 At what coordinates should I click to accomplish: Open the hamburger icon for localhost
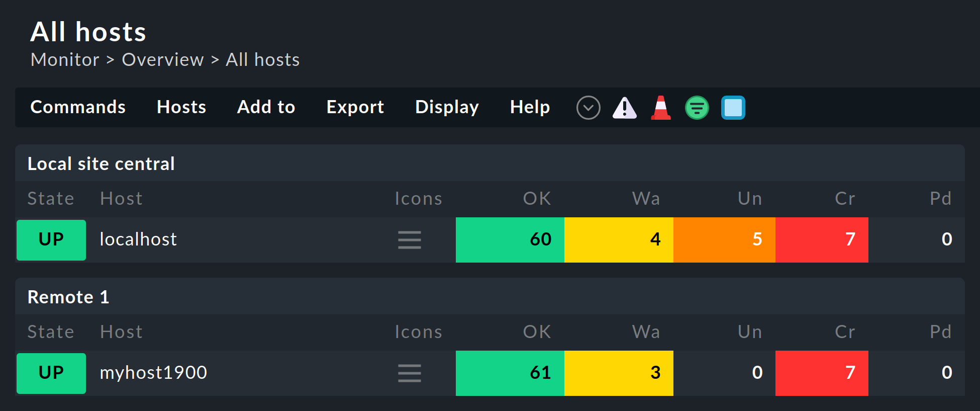tap(410, 240)
